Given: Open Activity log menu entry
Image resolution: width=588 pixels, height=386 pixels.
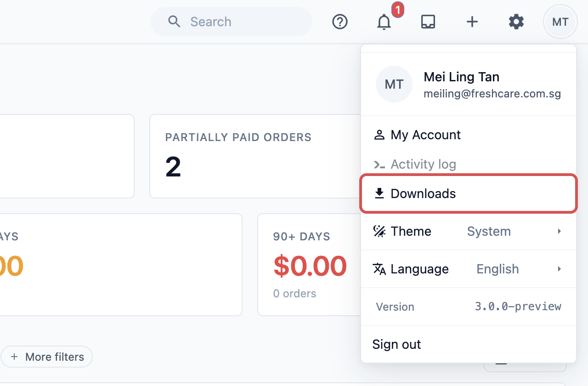Looking at the screenshot, I should (469, 164).
